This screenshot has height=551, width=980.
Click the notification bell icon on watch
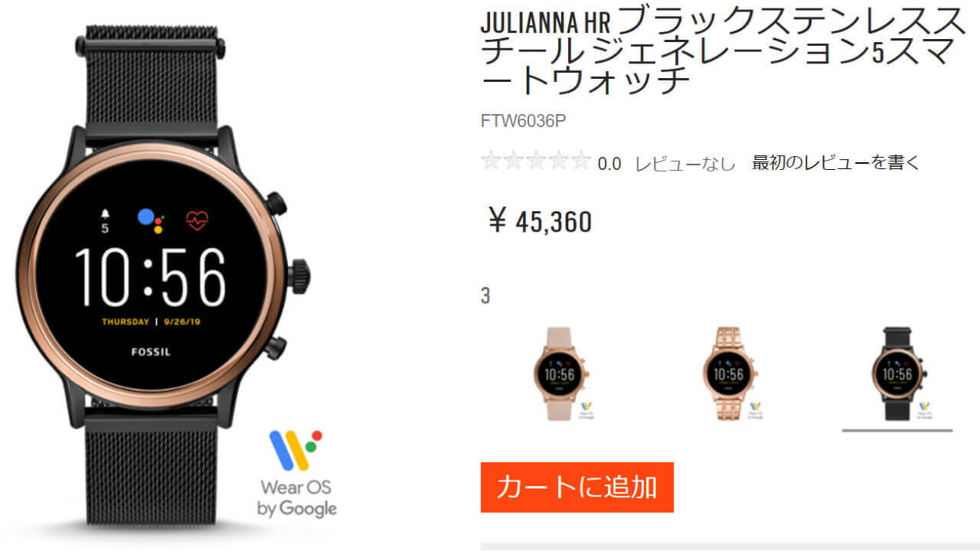point(105,214)
